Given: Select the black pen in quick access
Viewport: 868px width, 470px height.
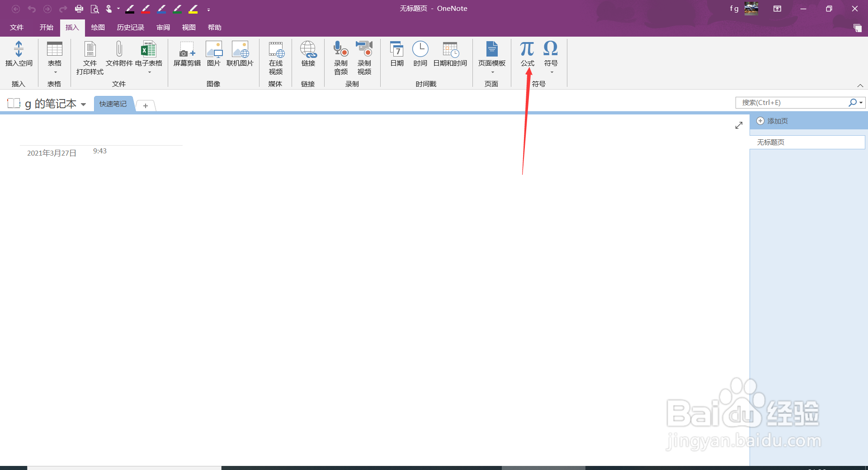Looking at the screenshot, I should [x=130, y=9].
